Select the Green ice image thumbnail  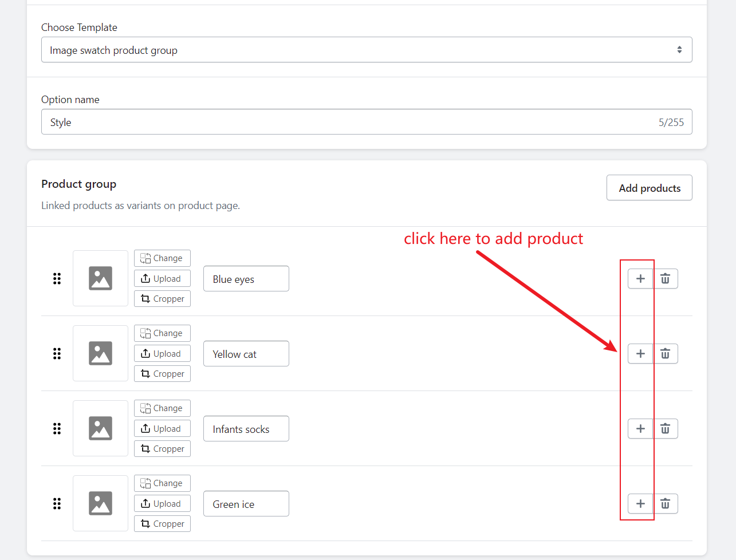tap(100, 503)
